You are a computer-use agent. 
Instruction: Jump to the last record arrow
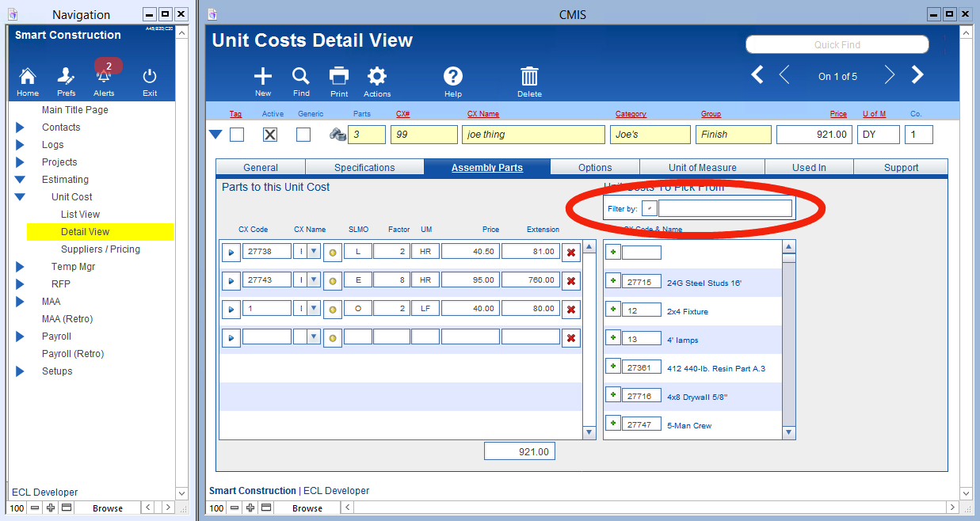917,75
